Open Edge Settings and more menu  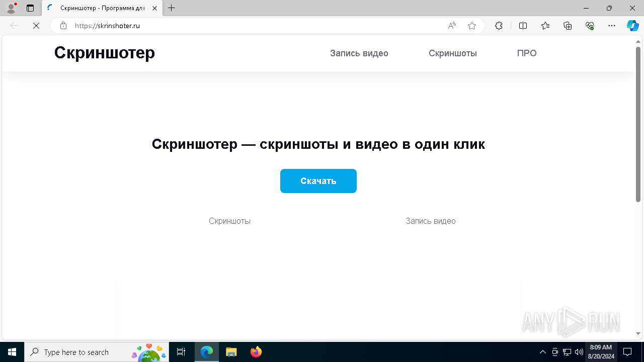coord(612,26)
